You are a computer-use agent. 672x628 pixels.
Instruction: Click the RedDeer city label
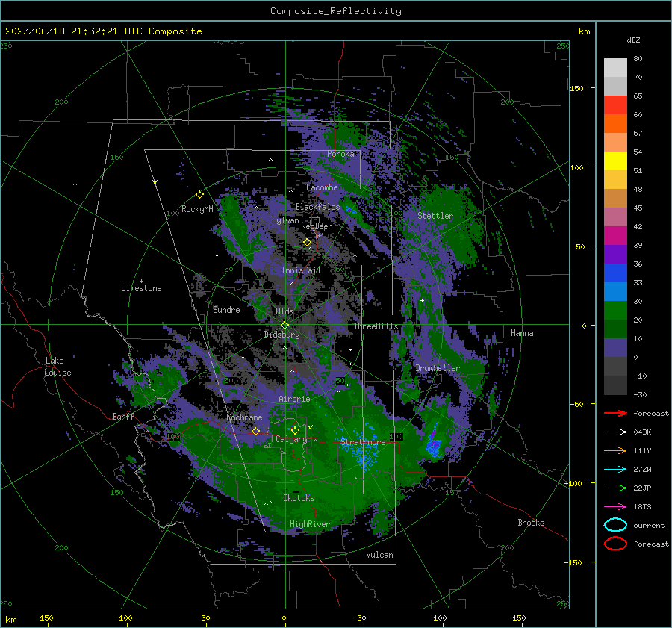[317, 226]
